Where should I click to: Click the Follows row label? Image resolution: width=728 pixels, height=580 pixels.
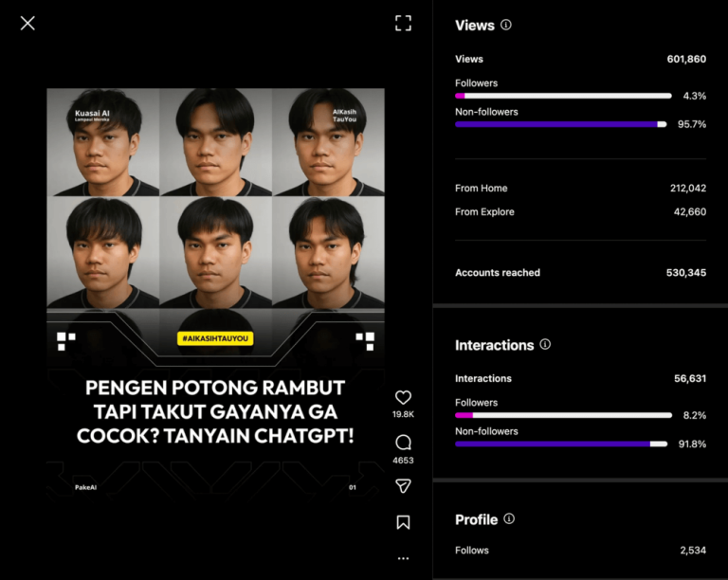(x=472, y=550)
